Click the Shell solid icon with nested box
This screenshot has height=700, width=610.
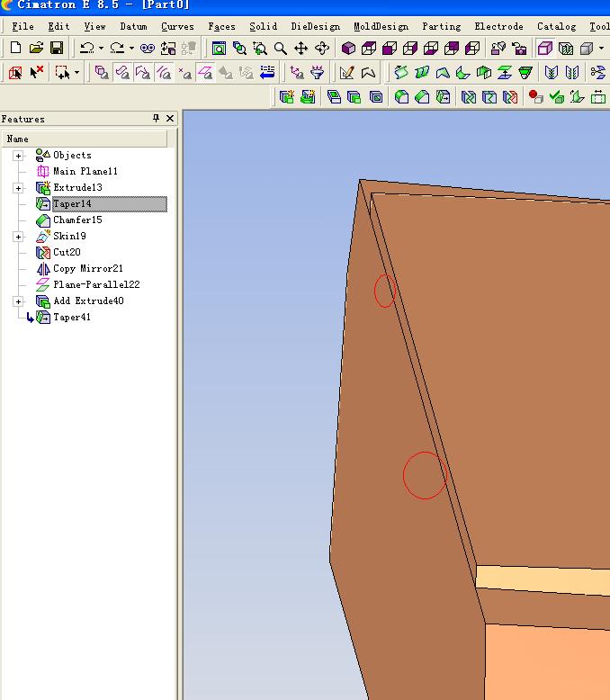(376, 96)
